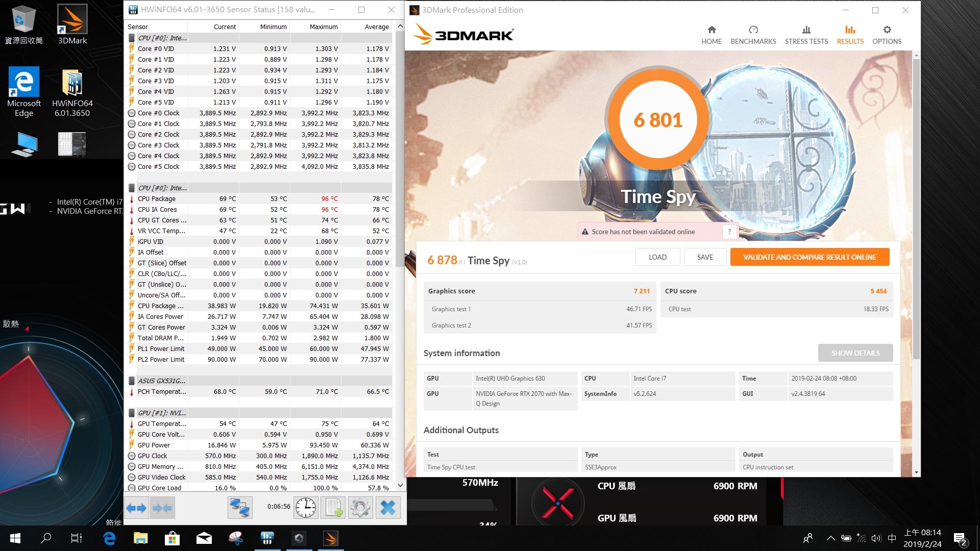This screenshot has width=980, height=551.
Task: Open HWiNFO sensor settings gear button
Action: tap(360, 508)
